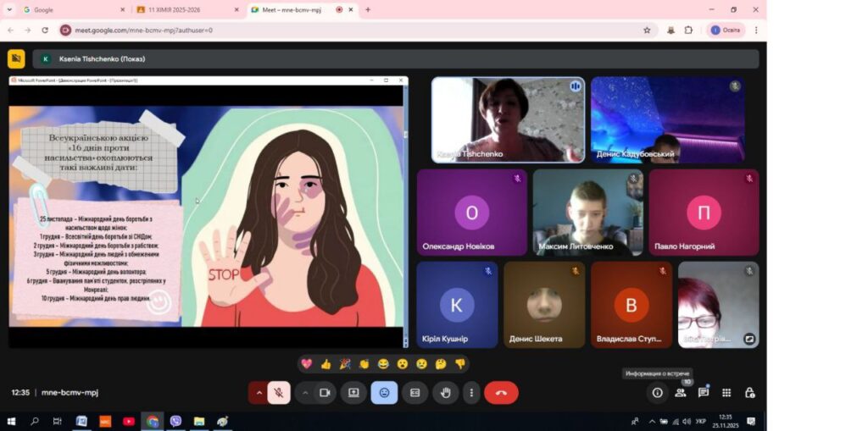Expand the camera video settings arrow
Viewport: 868px width, 431px height.
pos(303,393)
